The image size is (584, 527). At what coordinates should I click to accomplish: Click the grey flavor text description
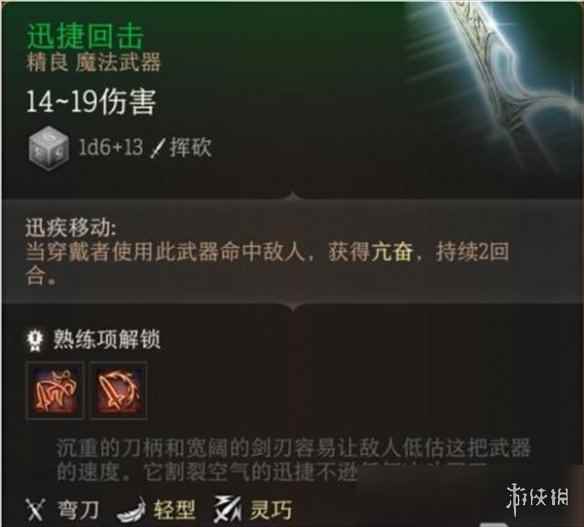click(x=293, y=460)
